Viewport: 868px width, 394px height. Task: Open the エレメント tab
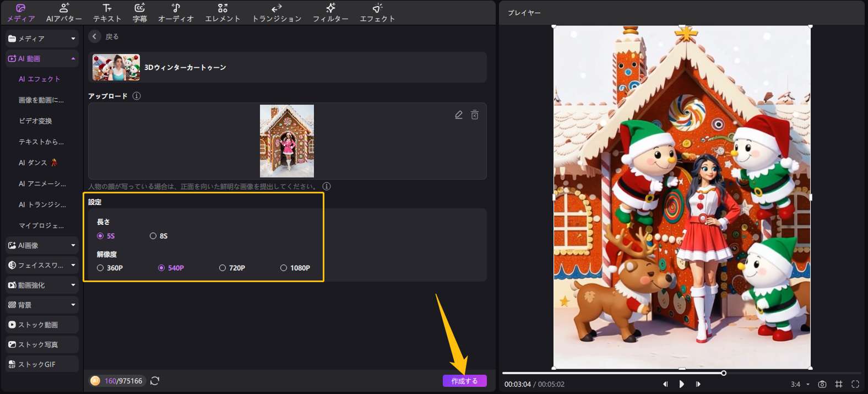tap(223, 13)
